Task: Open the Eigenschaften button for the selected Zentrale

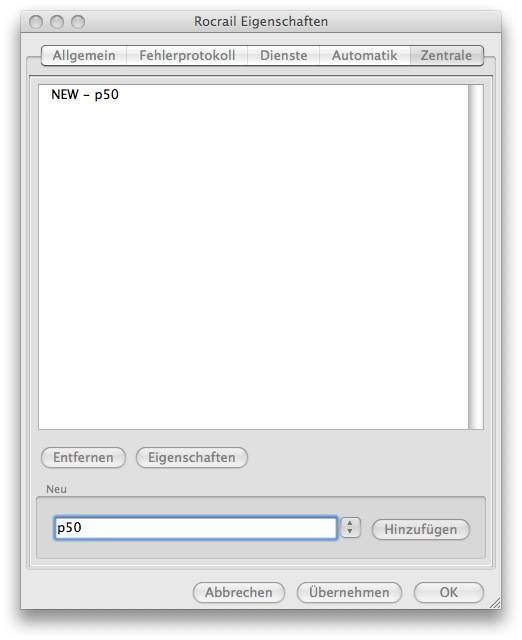Action: coord(192,458)
